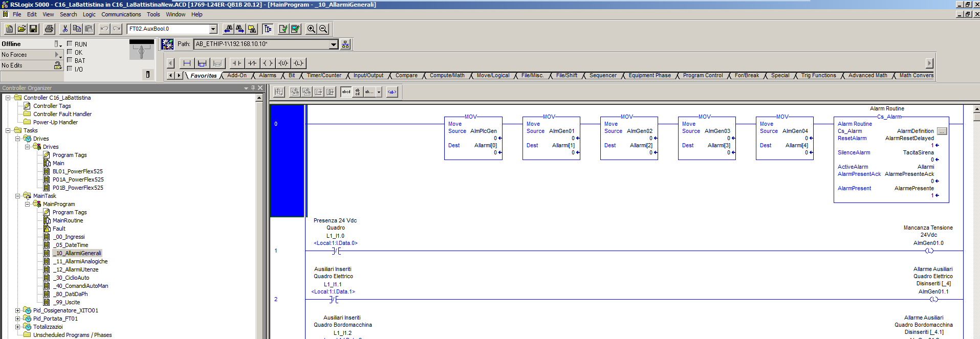Insert a new Rung element

(187, 63)
